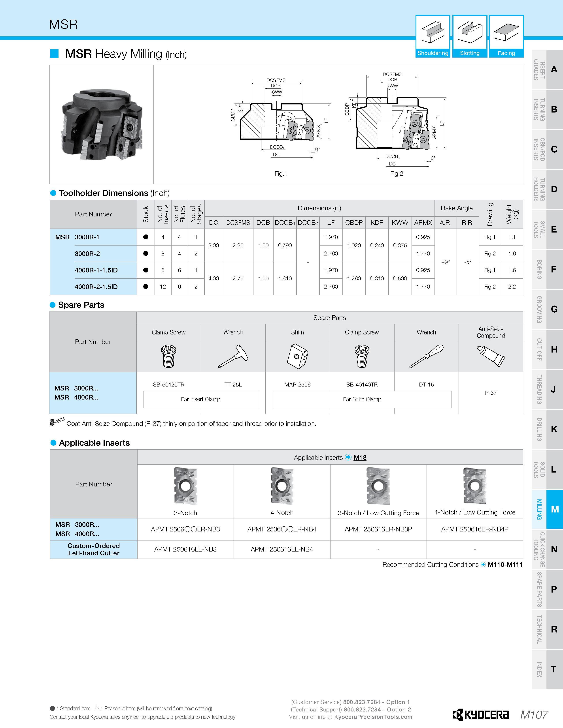Click the For Shim Clamp label box
This screenshot has height=728, width=563.
point(362,399)
